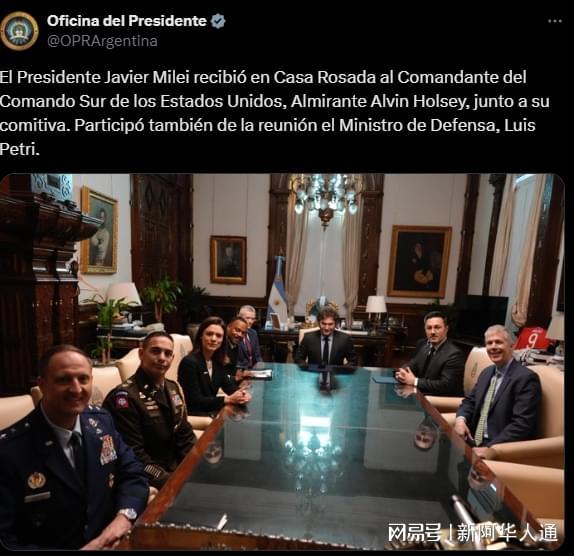Click the watermark text at photo corner
Viewport: 574px width, 556px height.
(x=472, y=531)
